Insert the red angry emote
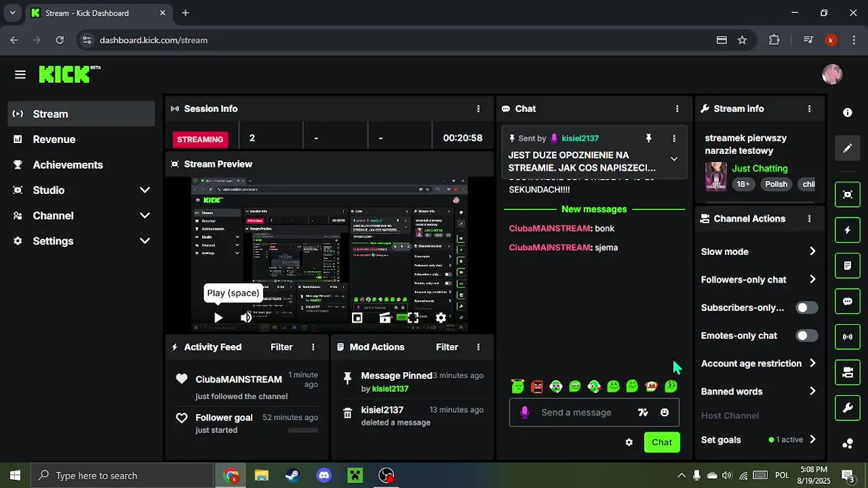This screenshot has width=868, height=488. tap(537, 386)
